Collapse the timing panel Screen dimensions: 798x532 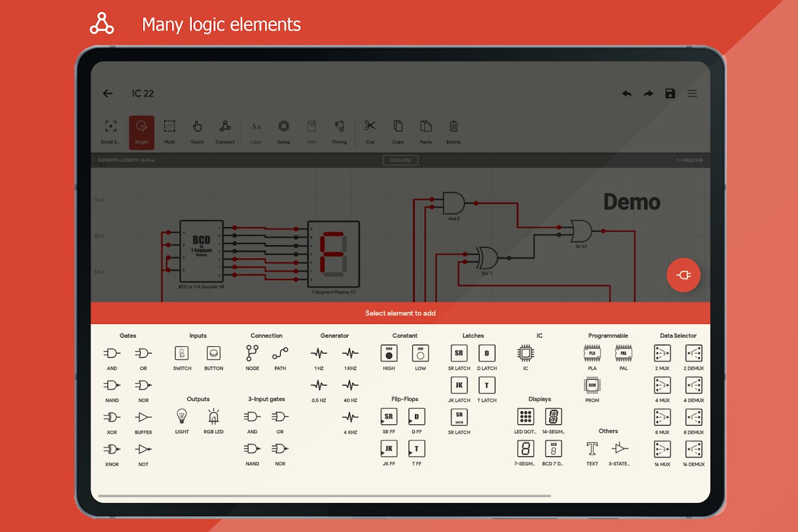pos(400,160)
